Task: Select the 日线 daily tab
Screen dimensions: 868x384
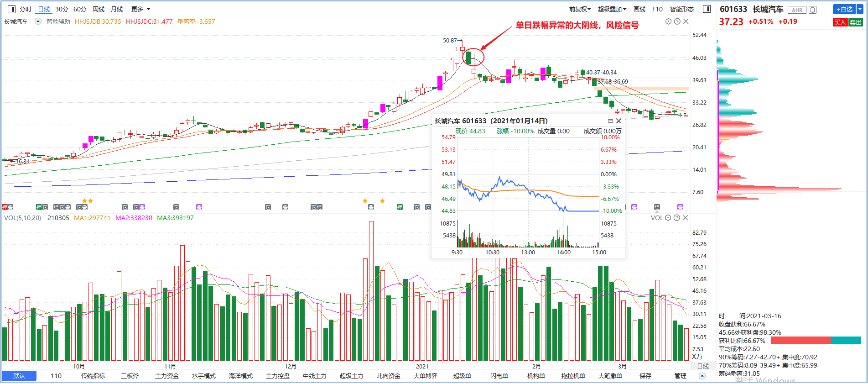Action: (44, 9)
